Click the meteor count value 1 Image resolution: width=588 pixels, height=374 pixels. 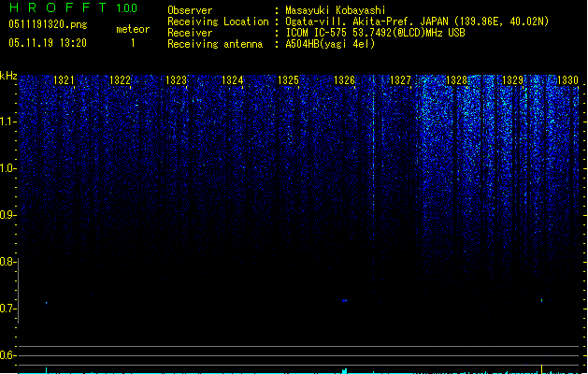point(133,43)
